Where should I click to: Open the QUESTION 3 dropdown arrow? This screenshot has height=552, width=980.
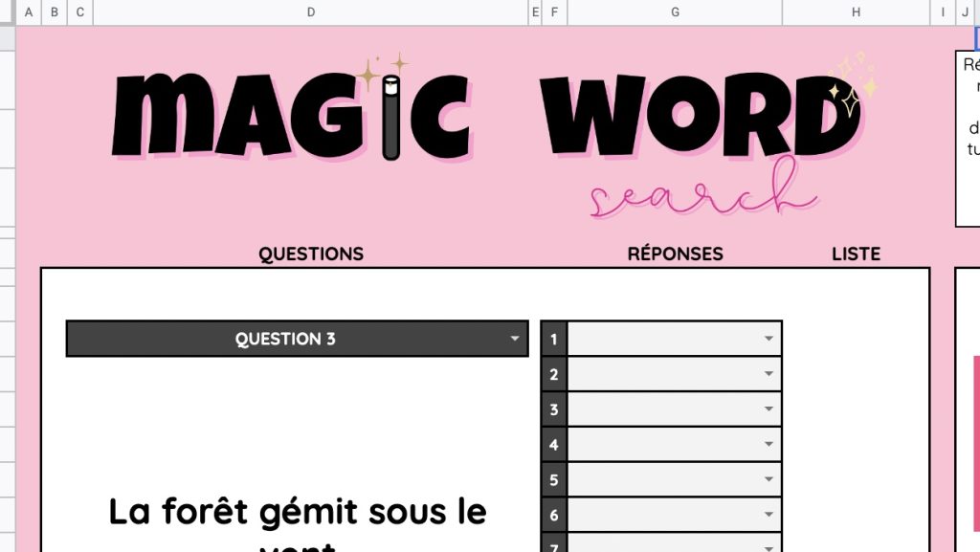[515, 339]
